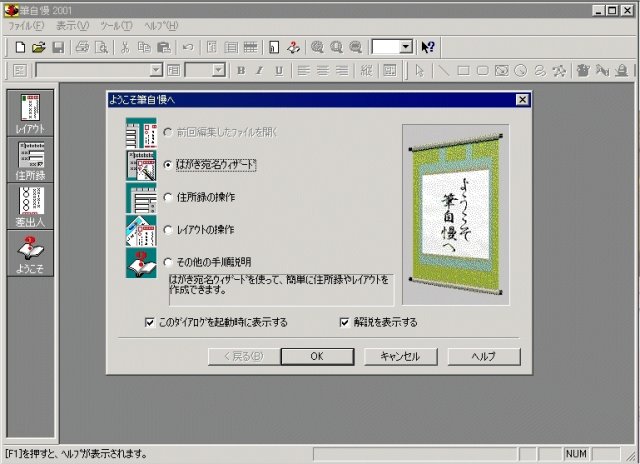Click the stamp tool icon at toolbar end

[x=622, y=71]
